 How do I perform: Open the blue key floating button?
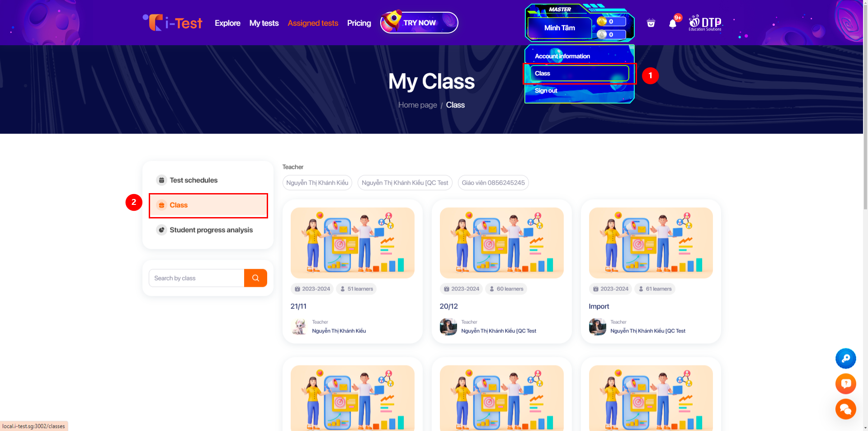tap(845, 359)
